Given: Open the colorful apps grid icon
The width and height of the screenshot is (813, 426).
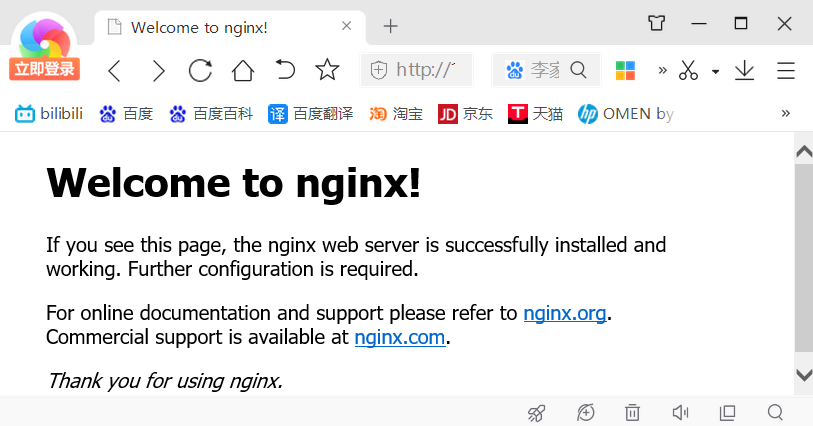Looking at the screenshot, I should [625, 70].
